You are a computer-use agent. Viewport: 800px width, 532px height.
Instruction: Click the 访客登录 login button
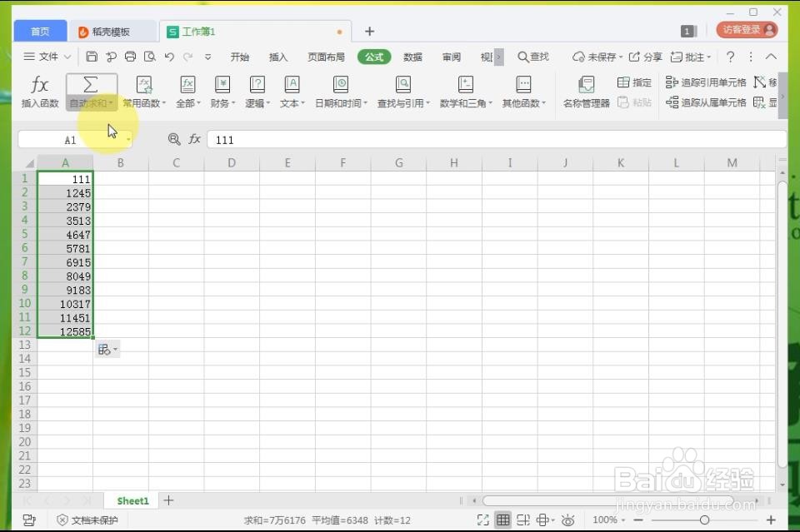(746, 30)
